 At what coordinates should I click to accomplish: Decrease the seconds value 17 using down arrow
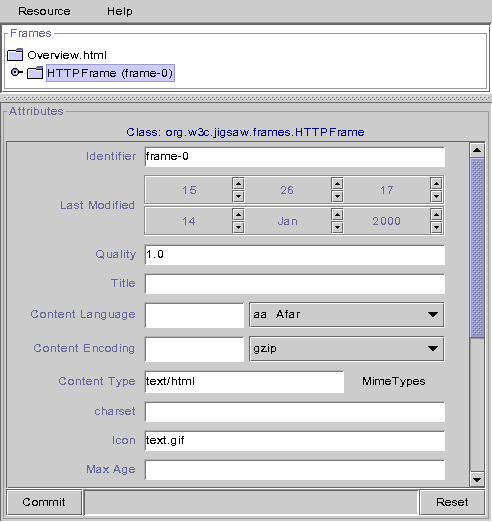click(x=436, y=196)
